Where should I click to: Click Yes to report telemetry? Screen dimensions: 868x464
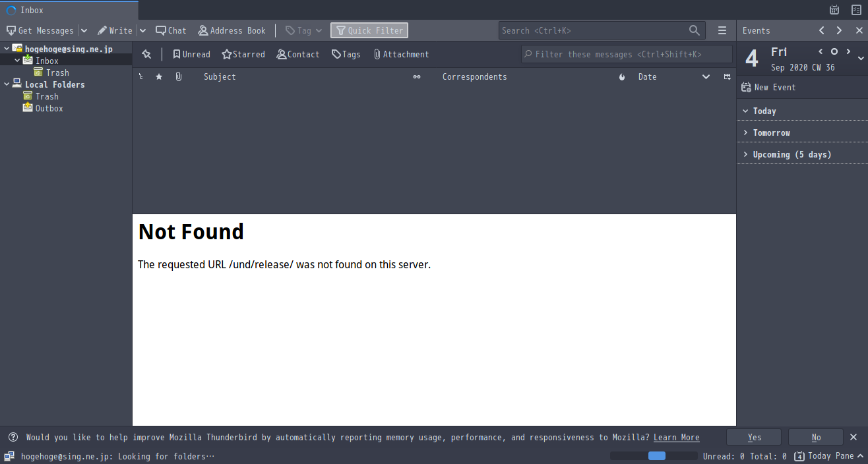754,437
